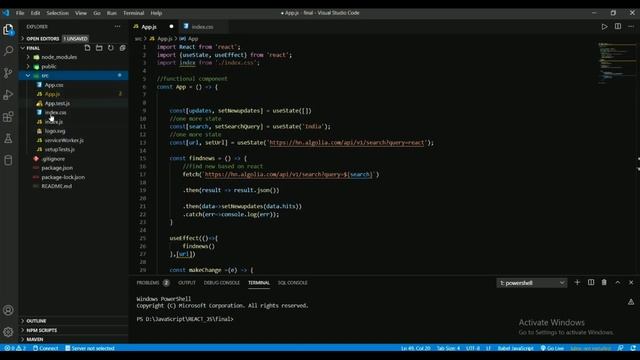Switch to the PROBLEMS panel tab
Screen dimensions: 640x360
(x=153, y=283)
